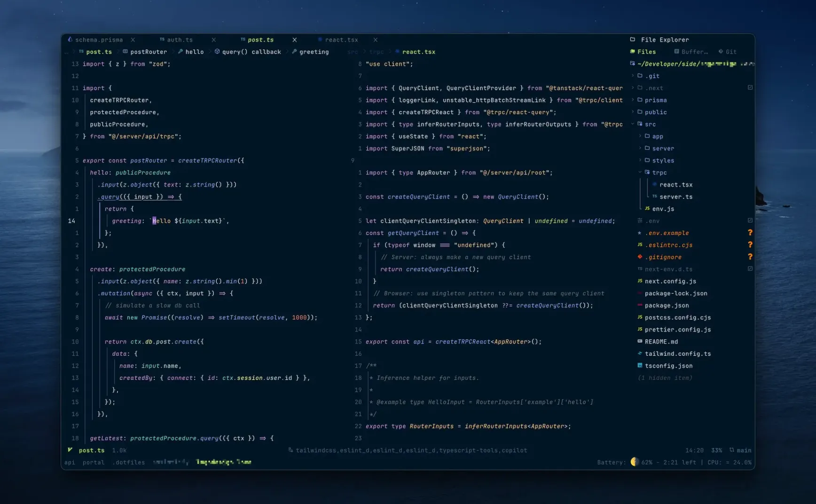The width and height of the screenshot is (816, 504).
Task: Expand the styles folder under src
Action: click(640, 160)
